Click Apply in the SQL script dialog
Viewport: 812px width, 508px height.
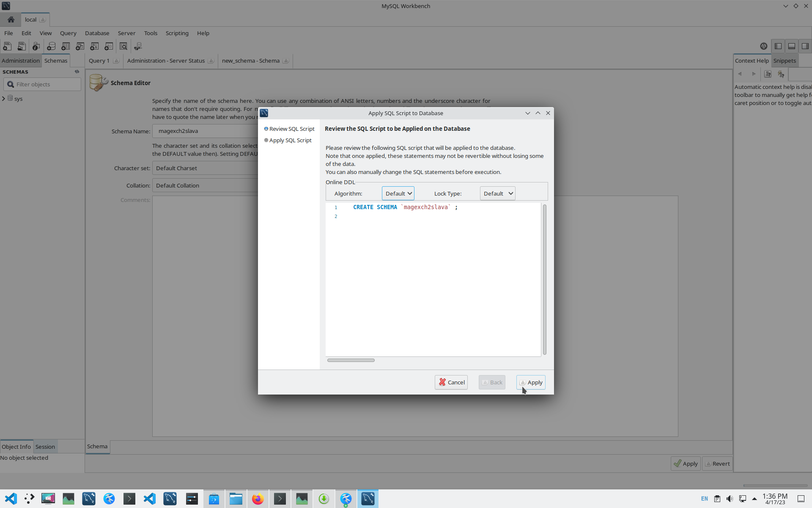tap(531, 382)
